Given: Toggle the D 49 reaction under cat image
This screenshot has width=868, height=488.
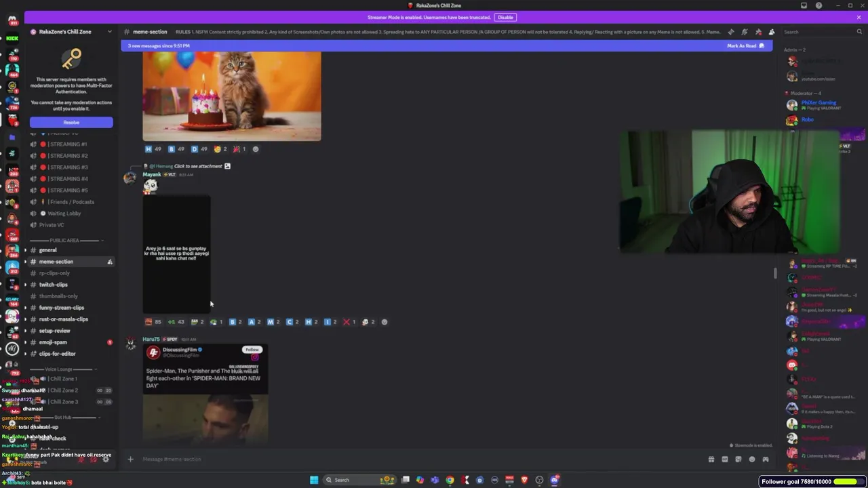Looking at the screenshot, I should [x=199, y=149].
